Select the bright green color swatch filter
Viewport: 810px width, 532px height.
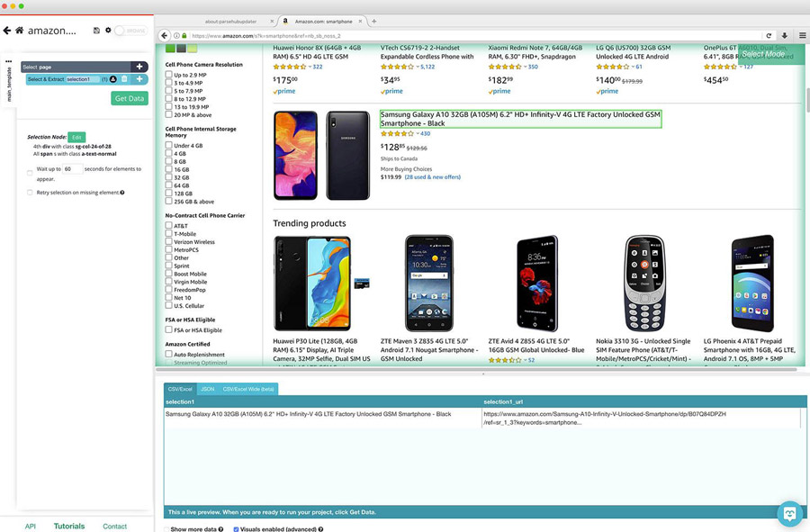click(170, 49)
